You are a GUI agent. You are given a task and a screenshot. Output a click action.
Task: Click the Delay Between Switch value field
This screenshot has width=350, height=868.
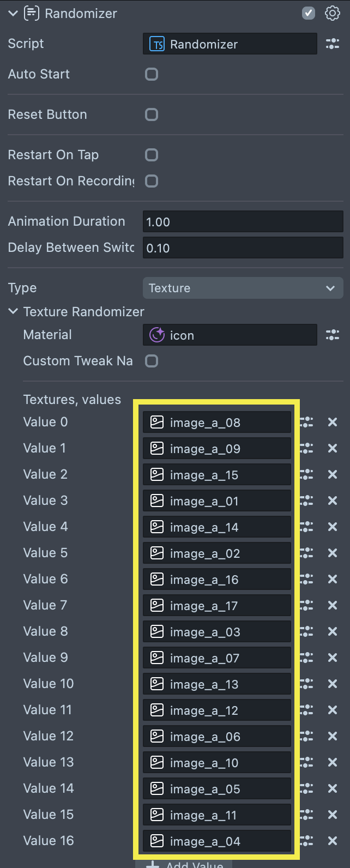(x=243, y=248)
